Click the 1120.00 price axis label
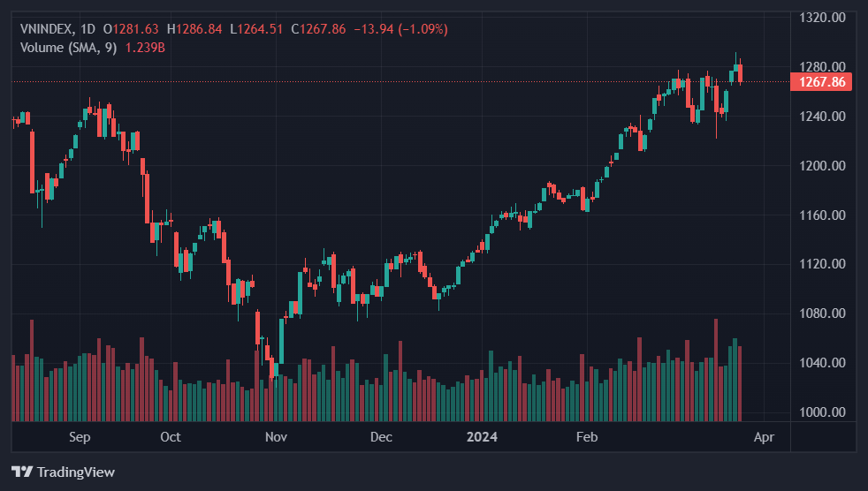 point(823,264)
